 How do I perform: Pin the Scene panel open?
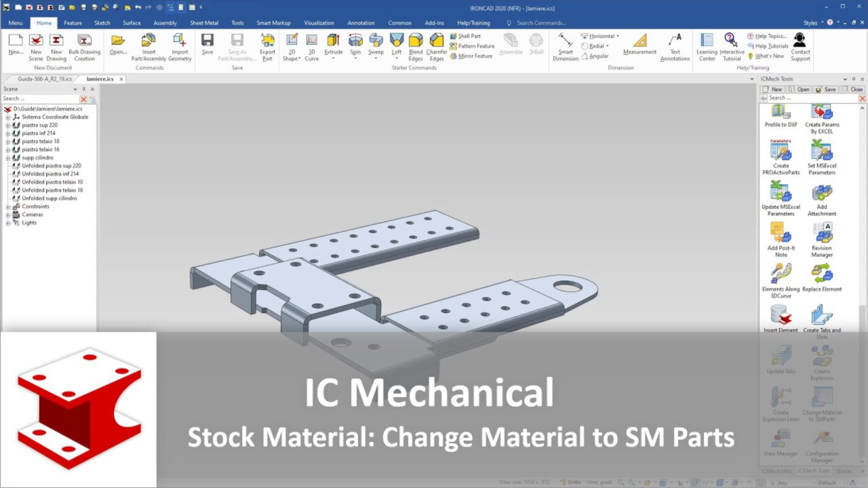point(84,89)
